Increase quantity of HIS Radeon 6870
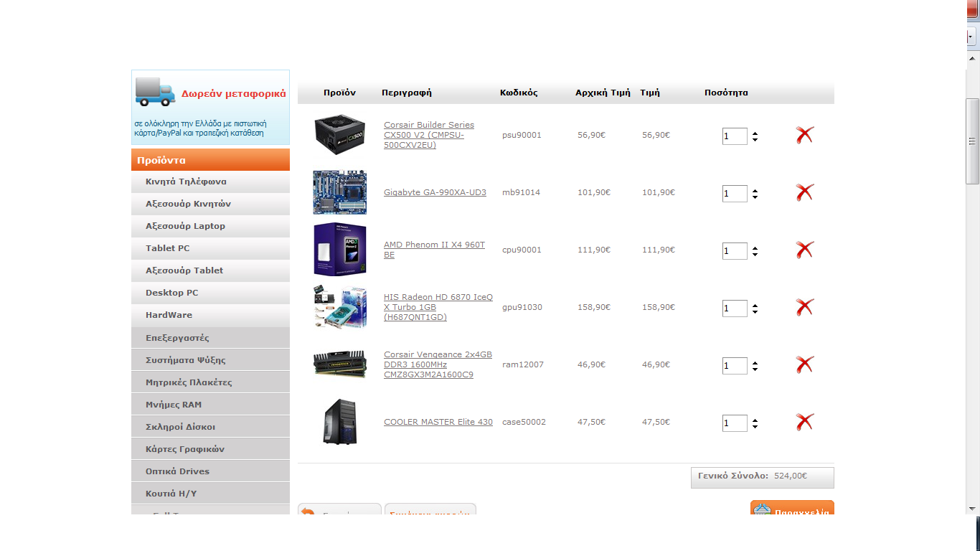 tap(755, 305)
